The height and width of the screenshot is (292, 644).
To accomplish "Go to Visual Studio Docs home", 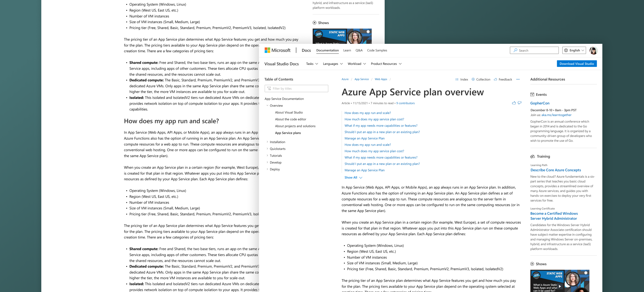I will [x=282, y=64].
